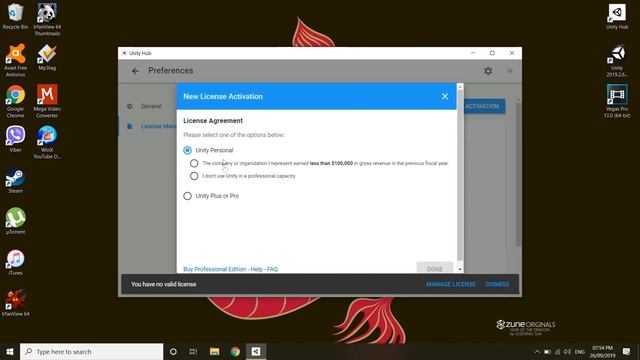This screenshot has height=360, width=640.
Task: Launch Viber desktop shortcut
Action: click(16, 139)
